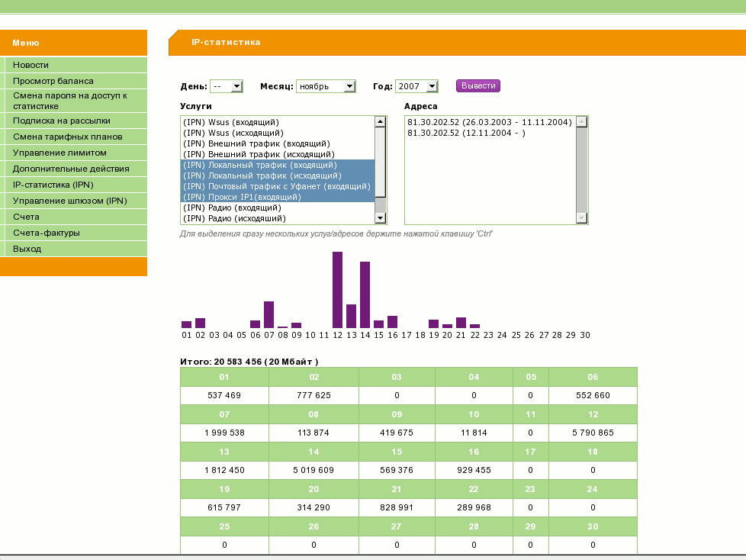Viewport: 746px width, 560px height.
Task: Go to Просмотр баланса menu item
Action: pos(53,81)
